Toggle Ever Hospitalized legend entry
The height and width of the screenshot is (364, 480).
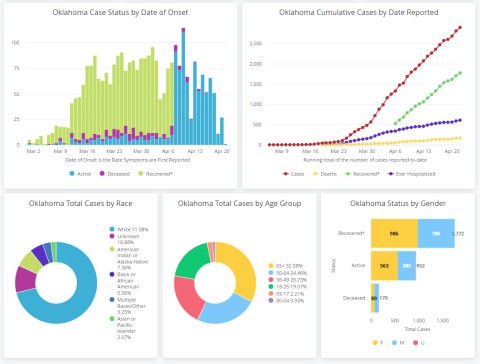411,174
